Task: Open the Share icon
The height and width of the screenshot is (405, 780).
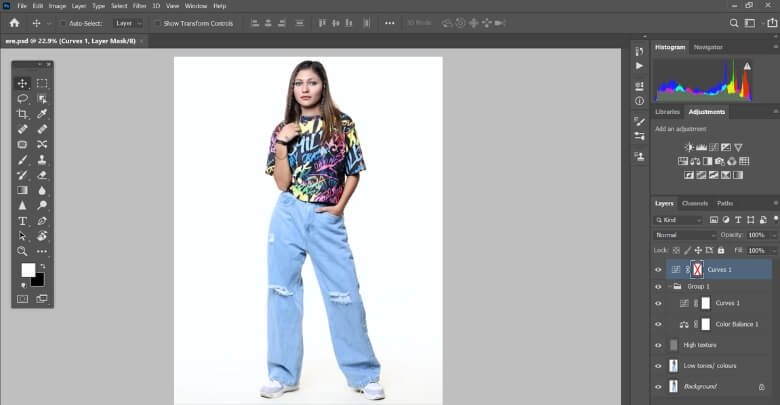Action: 772,23
